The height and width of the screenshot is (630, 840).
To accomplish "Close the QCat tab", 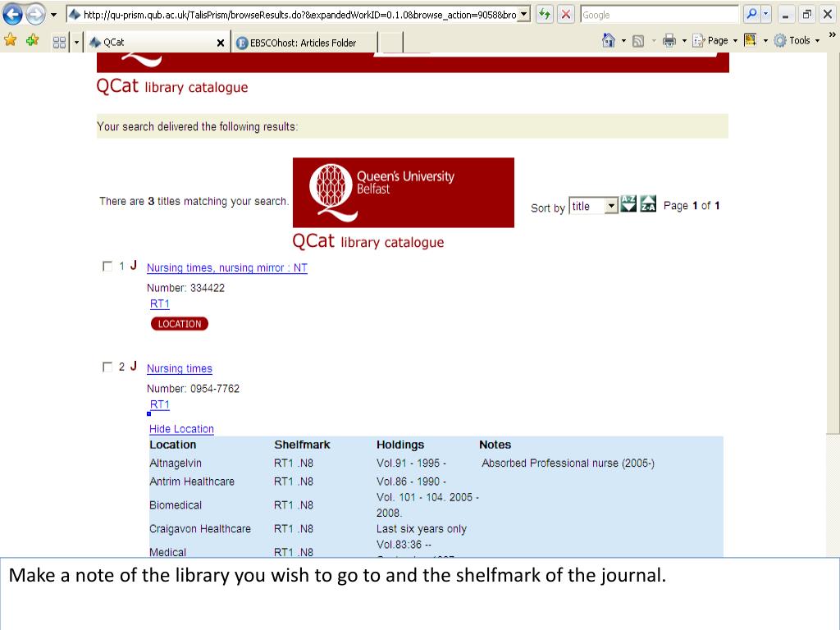I will click(220, 43).
